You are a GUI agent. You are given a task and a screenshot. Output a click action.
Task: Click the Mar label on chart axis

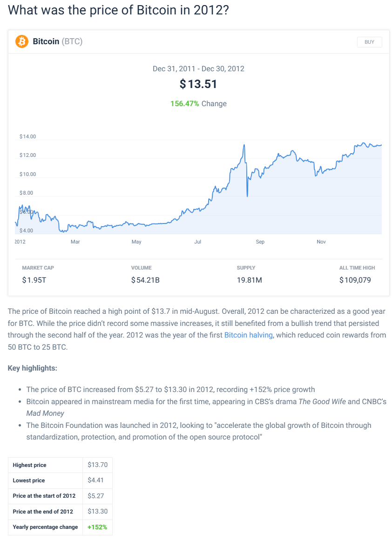coord(75,242)
